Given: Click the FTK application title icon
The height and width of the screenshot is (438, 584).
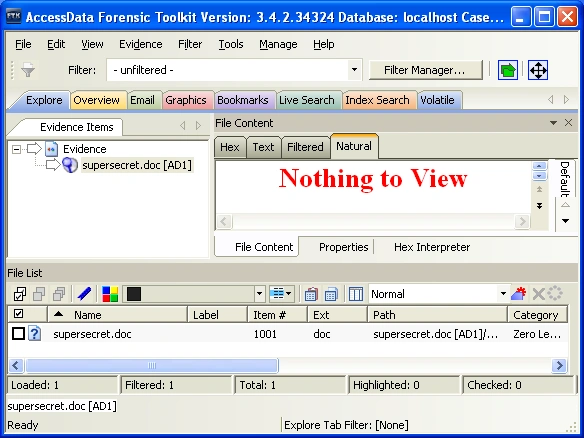Looking at the screenshot, I should pyautogui.click(x=14, y=17).
